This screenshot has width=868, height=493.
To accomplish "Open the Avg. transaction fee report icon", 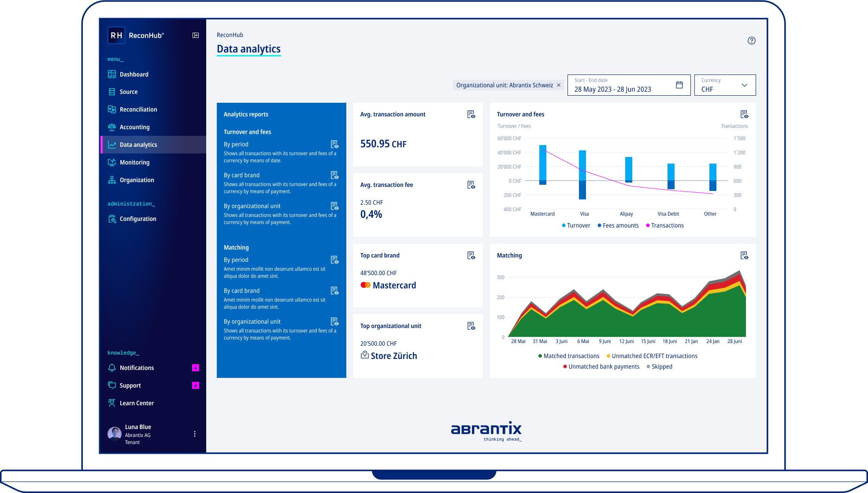I will point(471,185).
